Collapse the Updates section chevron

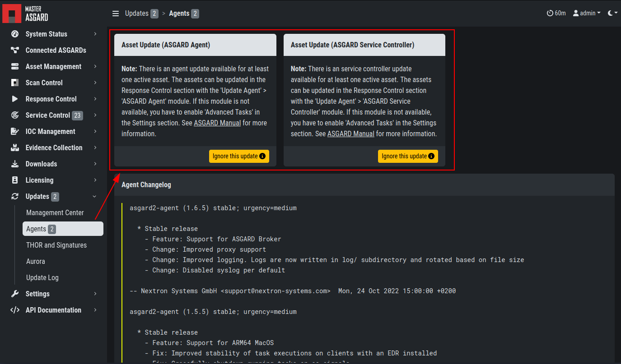click(94, 196)
